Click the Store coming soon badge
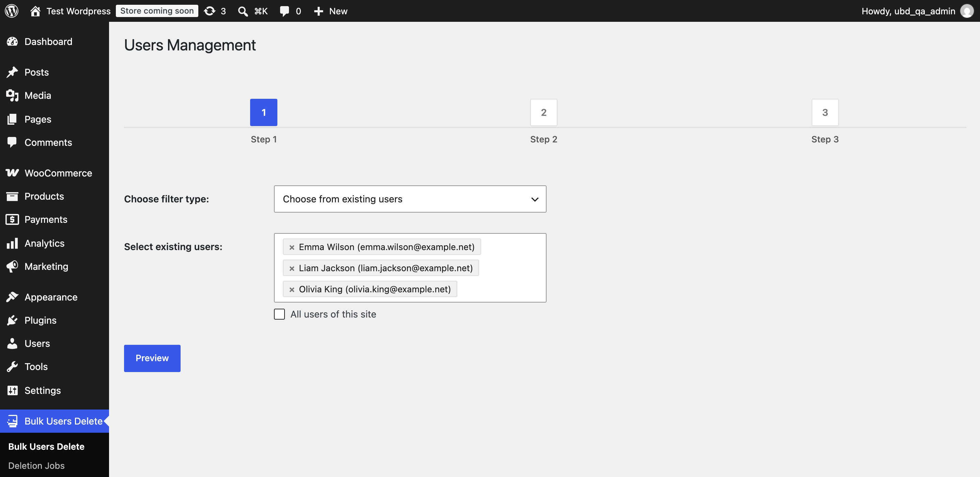 point(157,11)
